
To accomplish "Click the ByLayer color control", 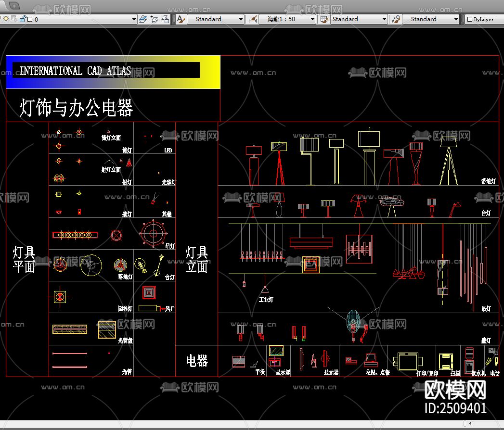I will [x=483, y=19].
